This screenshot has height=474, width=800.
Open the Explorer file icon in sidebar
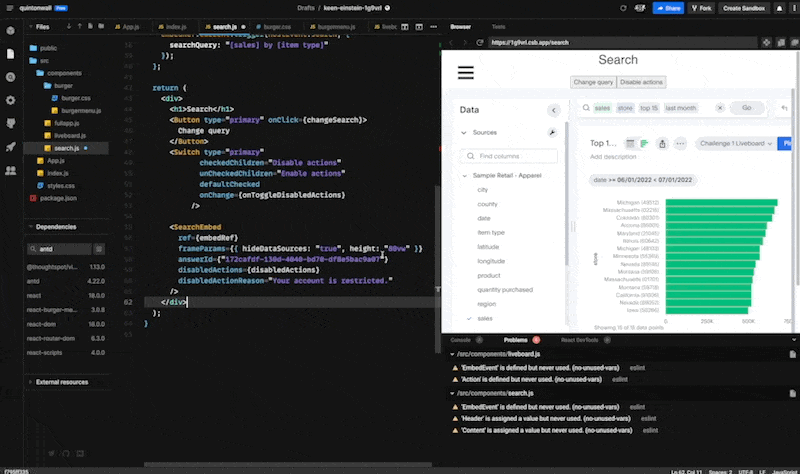coord(11,54)
